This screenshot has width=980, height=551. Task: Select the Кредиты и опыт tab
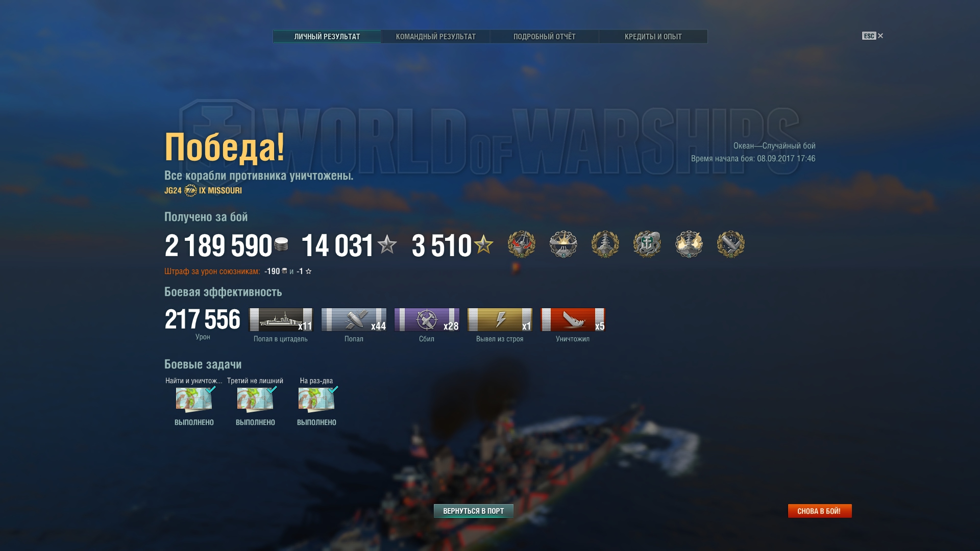tap(653, 37)
